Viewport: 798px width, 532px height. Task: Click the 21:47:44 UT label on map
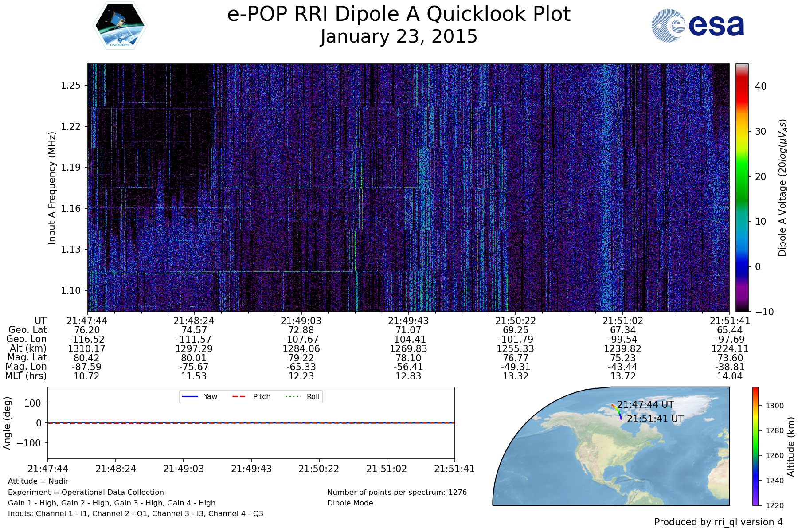[645, 404]
